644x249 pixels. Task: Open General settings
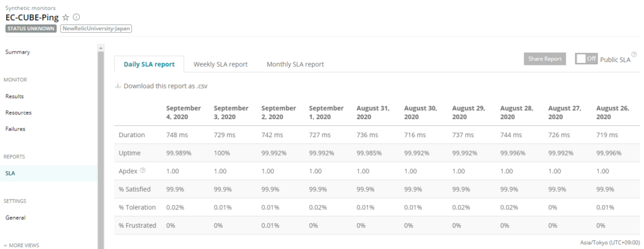click(15, 218)
